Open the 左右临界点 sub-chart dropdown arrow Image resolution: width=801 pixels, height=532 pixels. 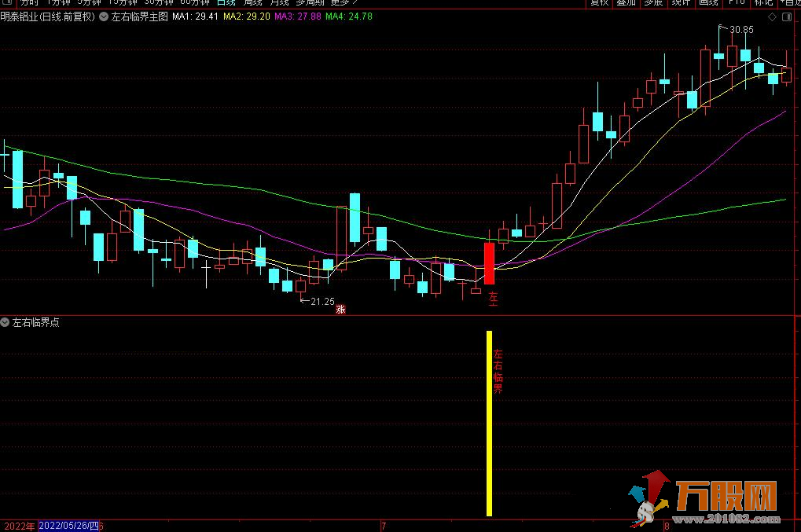[x=5, y=322]
